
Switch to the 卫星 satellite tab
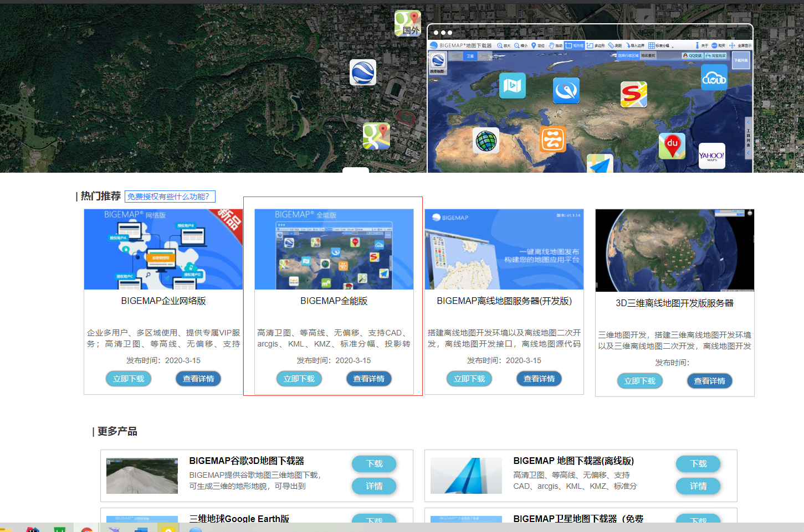click(470, 56)
